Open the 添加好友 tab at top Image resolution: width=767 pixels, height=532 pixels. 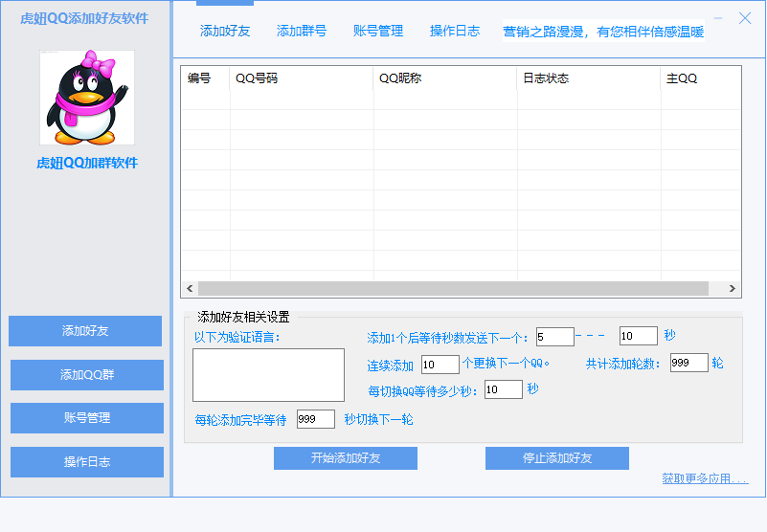pos(225,31)
